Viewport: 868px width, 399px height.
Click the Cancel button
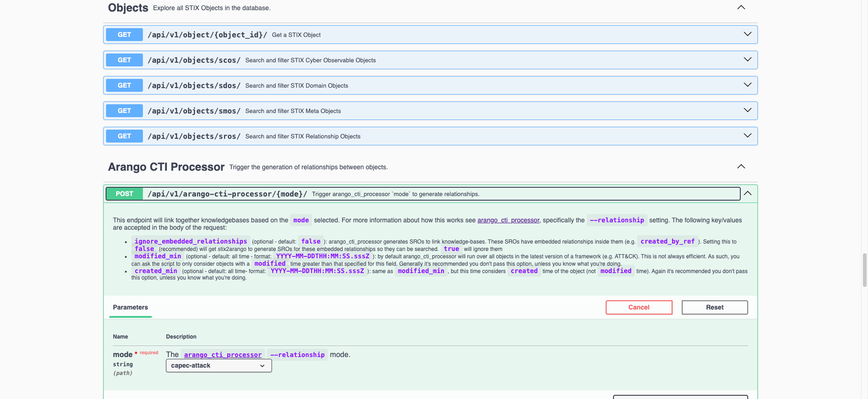(x=638, y=308)
